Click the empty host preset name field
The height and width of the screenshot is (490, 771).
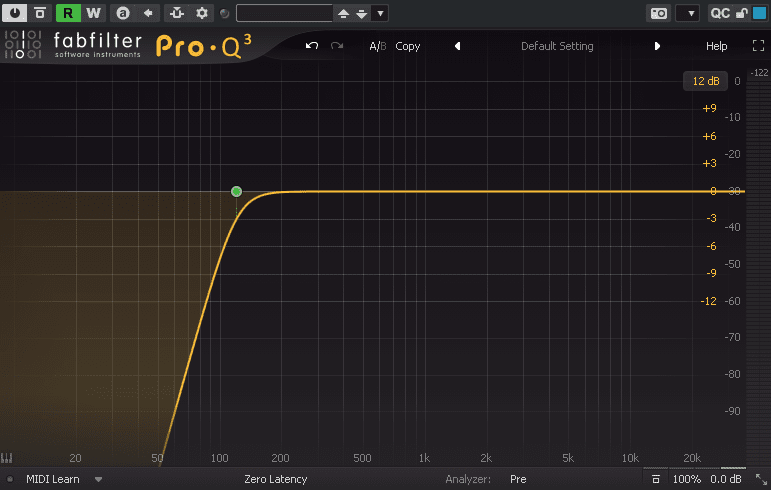284,13
